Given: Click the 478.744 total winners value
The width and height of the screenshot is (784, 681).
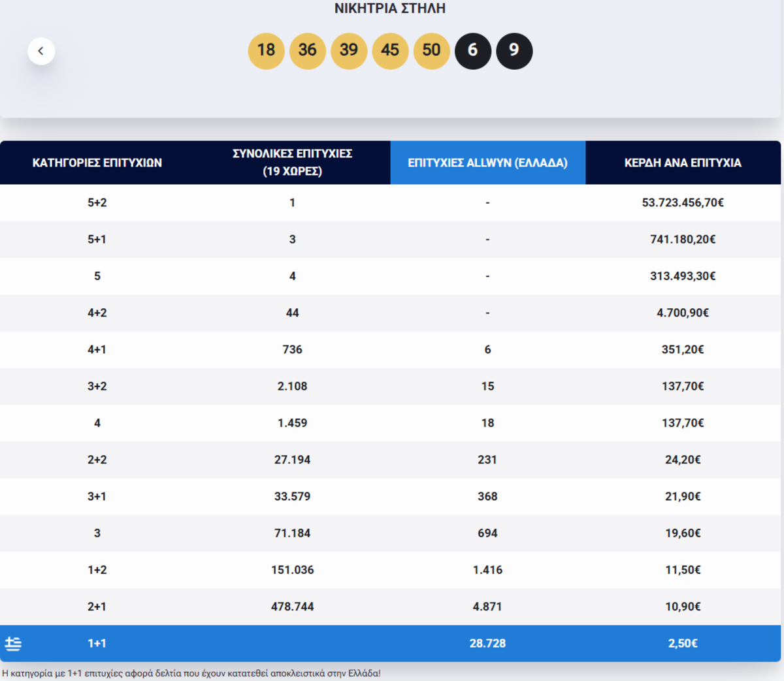Looking at the screenshot, I should point(292,607).
